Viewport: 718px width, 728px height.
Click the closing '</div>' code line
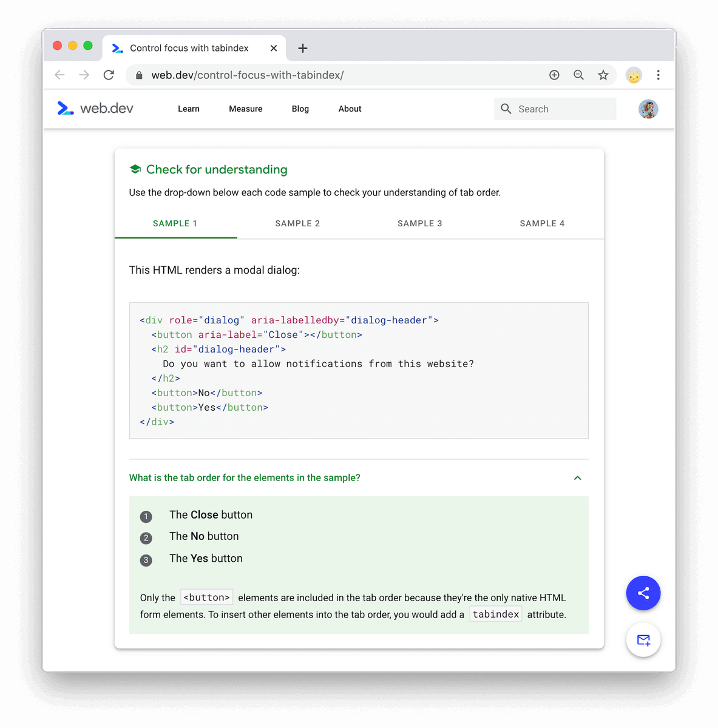coord(157,422)
